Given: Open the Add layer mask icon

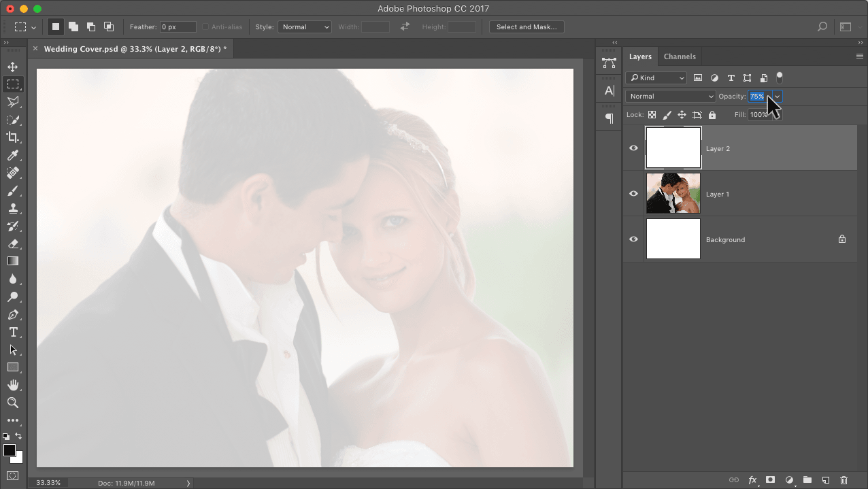Looking at the screenshot, I should tap(770, 479).
